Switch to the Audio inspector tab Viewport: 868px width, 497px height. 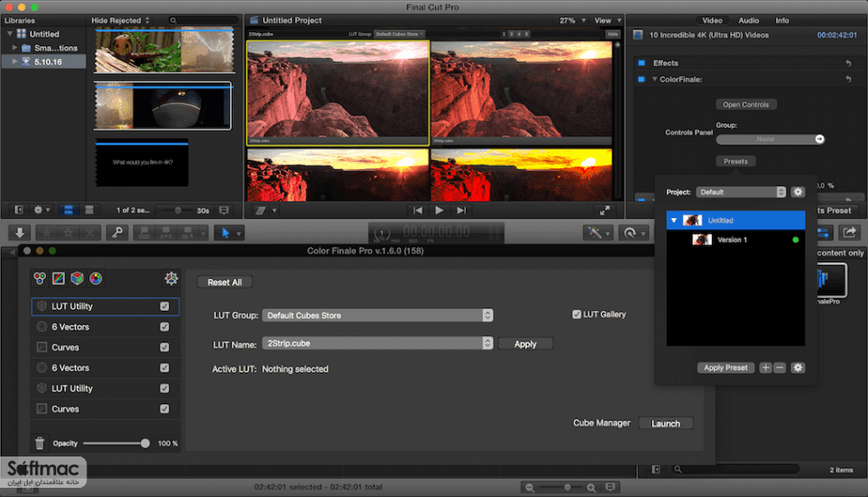(x=748, y=20)
